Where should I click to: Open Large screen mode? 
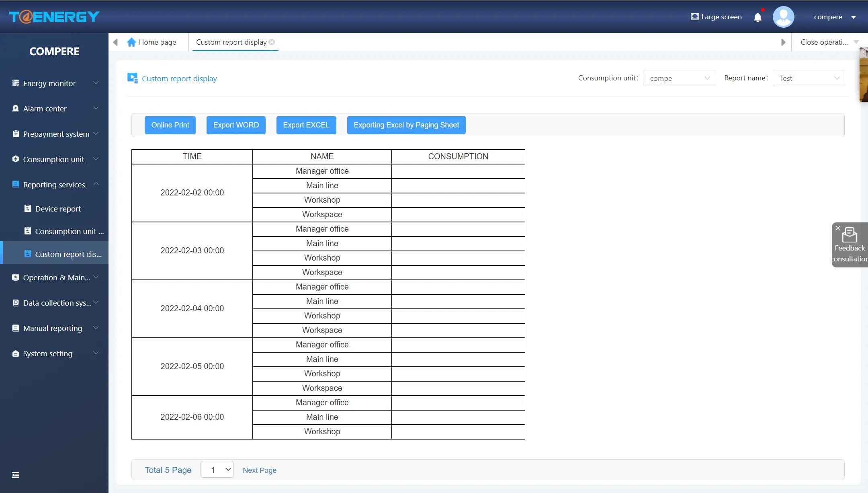coord(716,17)
